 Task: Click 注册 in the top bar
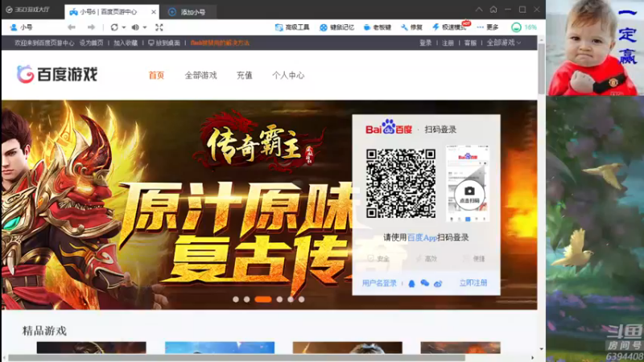[448, 43]
